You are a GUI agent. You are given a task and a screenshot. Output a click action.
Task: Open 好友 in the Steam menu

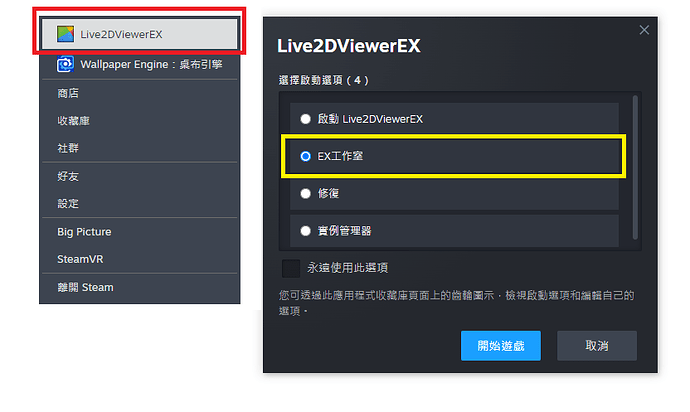(68, 176)
